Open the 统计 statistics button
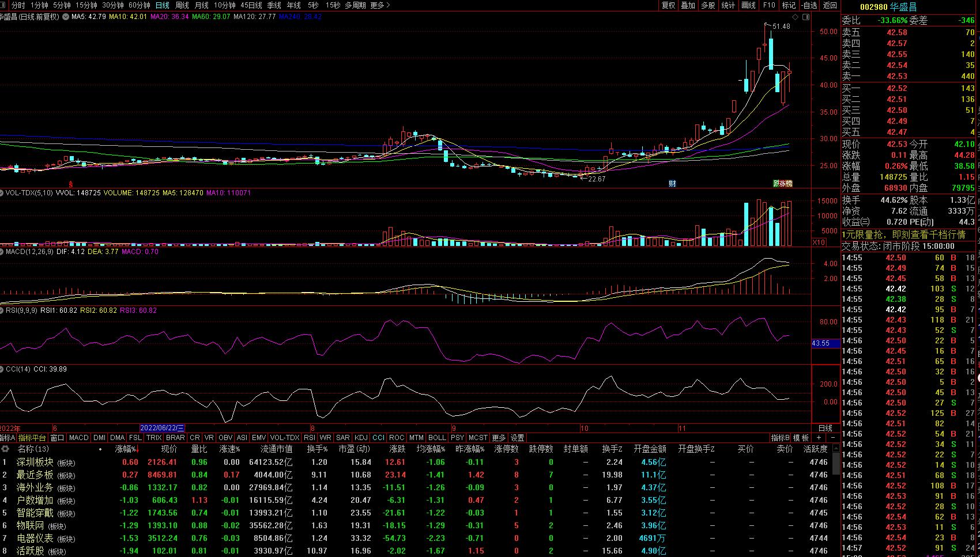 coord(729,5)
